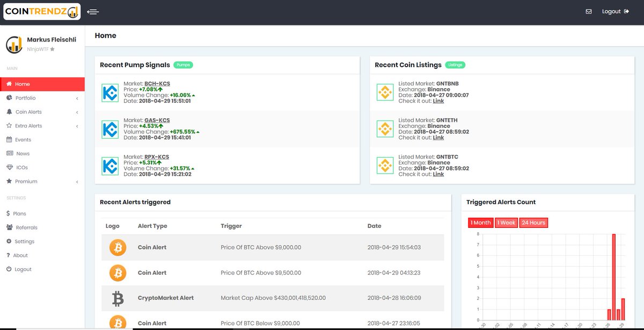Collapse sidebar using hamburger arrow icon

(x=92, y=11)
